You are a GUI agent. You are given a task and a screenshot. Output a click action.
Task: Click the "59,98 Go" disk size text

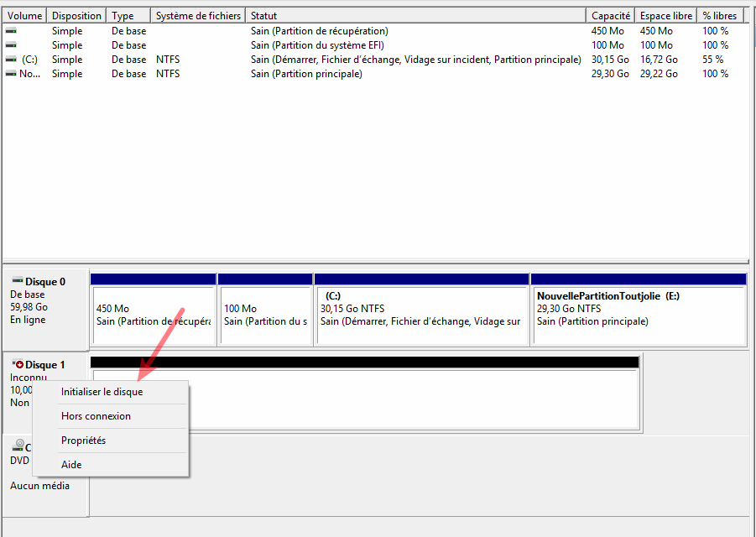tap(29, 307)
